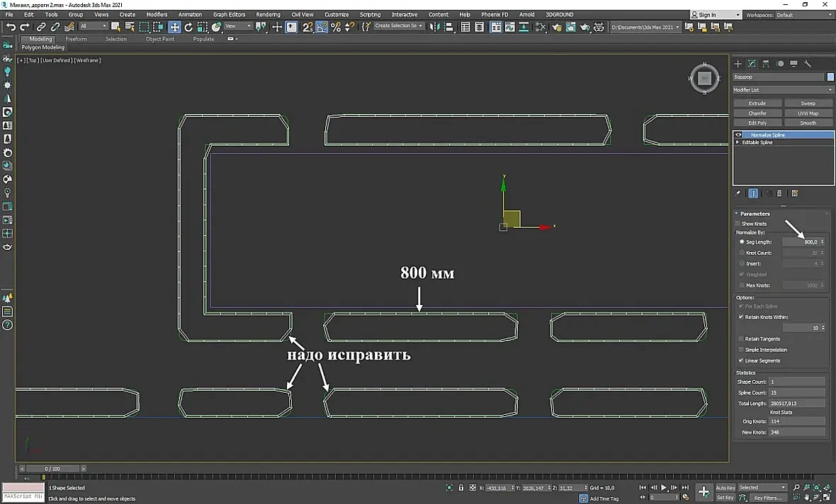836x504 pixels.
Task: Click the object color swatch beside name field
Action: pos(830,76)
